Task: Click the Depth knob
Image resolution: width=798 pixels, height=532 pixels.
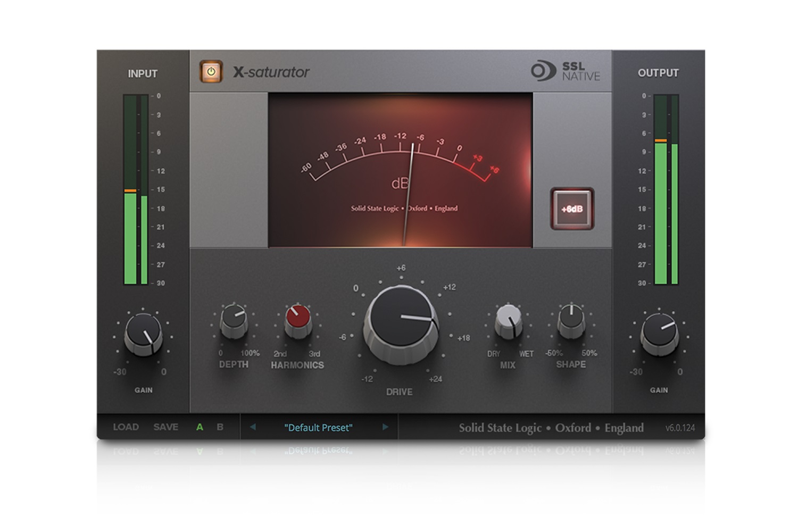Action: (234, 319)
